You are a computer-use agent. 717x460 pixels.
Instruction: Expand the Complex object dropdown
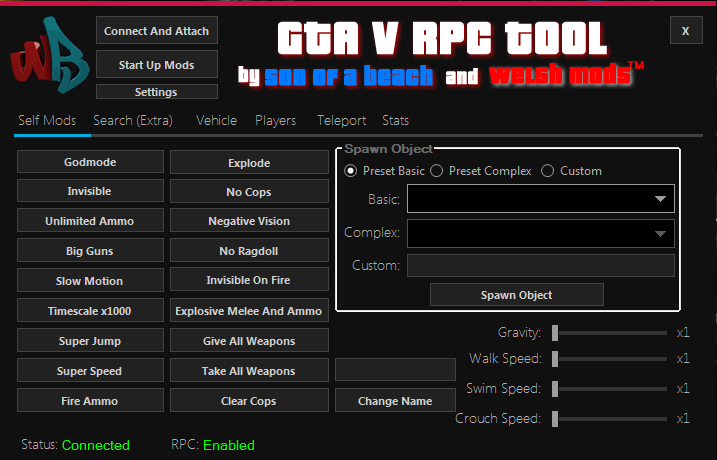540,233
